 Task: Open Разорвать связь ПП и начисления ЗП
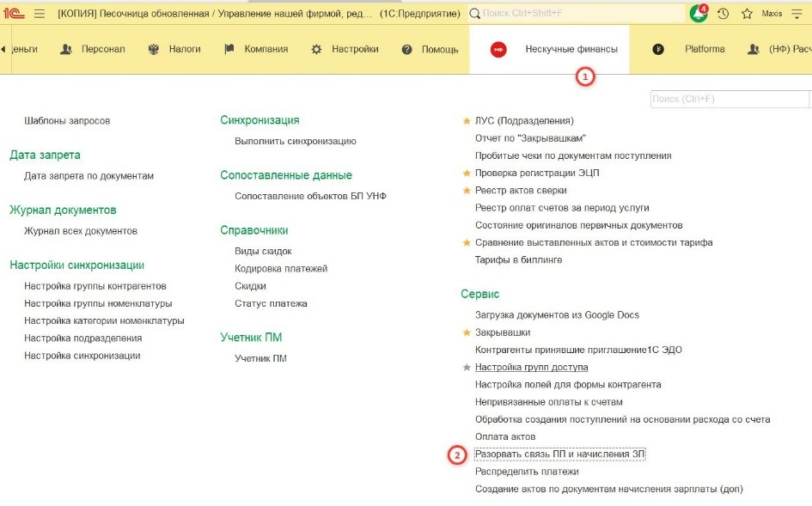(559, 454)
